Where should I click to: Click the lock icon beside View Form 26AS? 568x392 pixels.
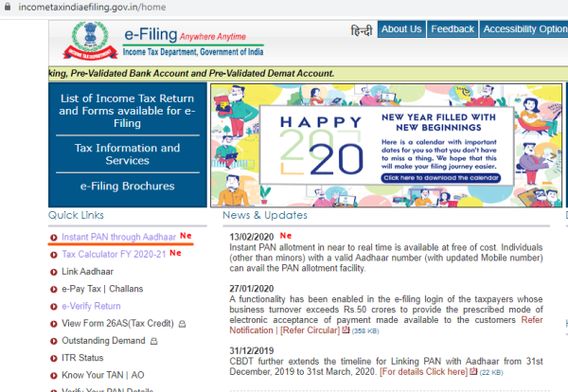[182, 324]
